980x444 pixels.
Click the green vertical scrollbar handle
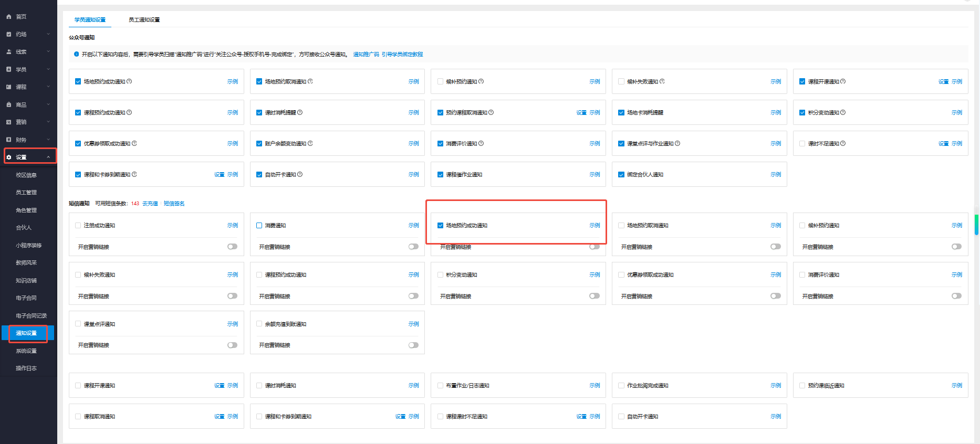[976, 225]
